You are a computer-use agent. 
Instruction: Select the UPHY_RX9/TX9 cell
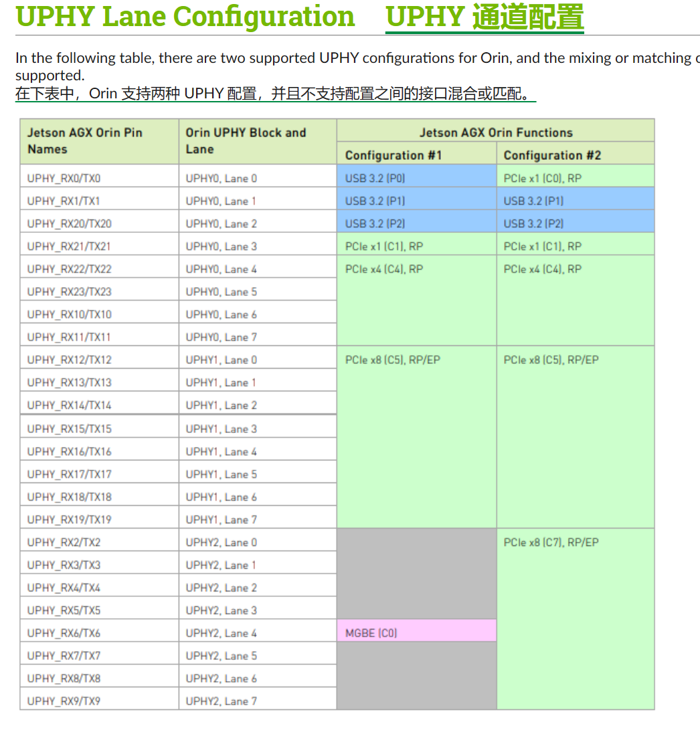click(100, 699)
